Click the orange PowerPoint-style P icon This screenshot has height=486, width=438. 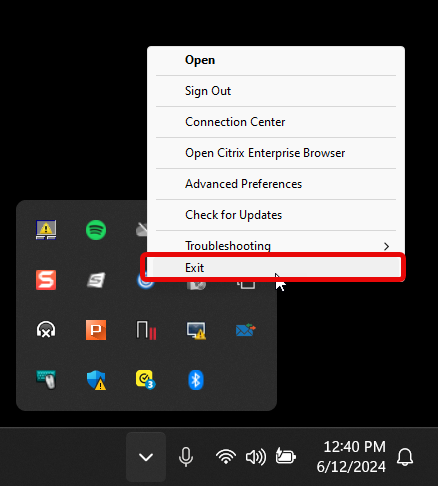(x=96, y=330)
